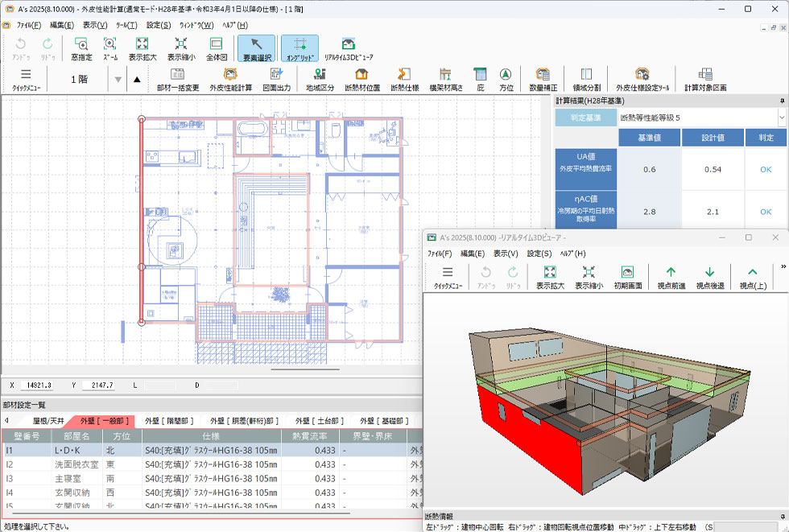Image resolution: width=789 pixels, height=532 pixels.
Task: Click 視点前進 up arrow in 3D viewer
Action: [671, 278]
